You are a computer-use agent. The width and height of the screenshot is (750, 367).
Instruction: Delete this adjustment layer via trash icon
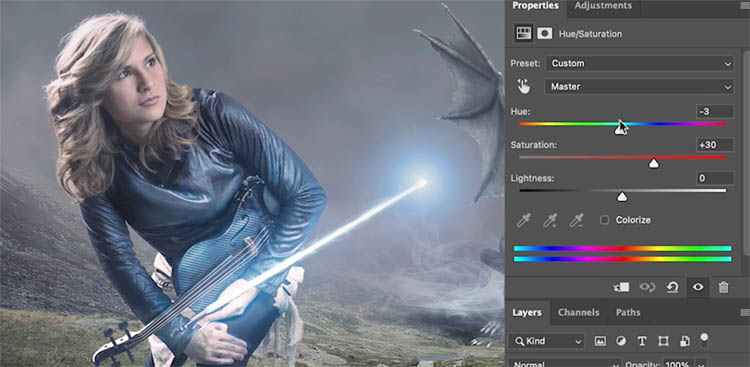pos(723,287)
